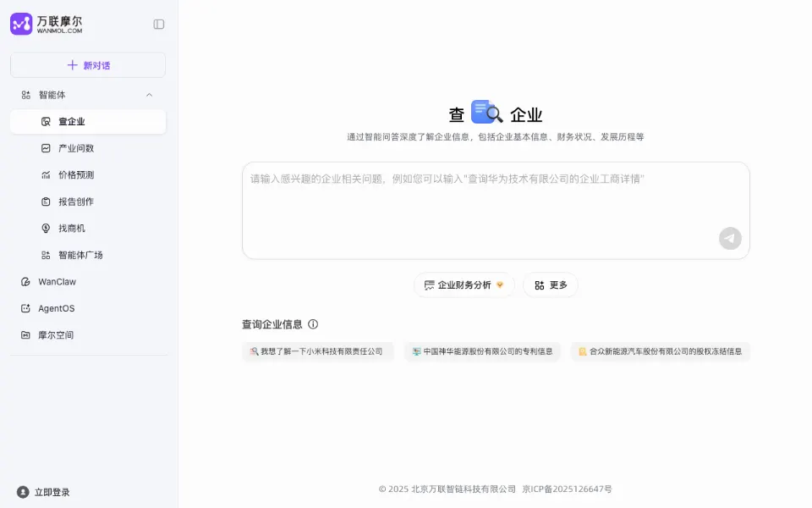812x508 pixels.
Task: Click the 报告创作 clipboard icon
Action: (46, 202)
